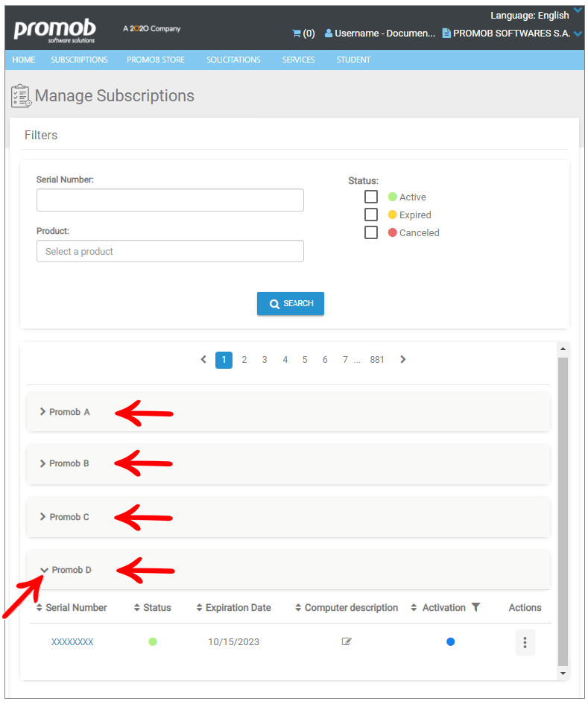This screenshot has width=588, height=701.
Task: Go to page 7
Action: pyautogui.click(x=345, y=360)
